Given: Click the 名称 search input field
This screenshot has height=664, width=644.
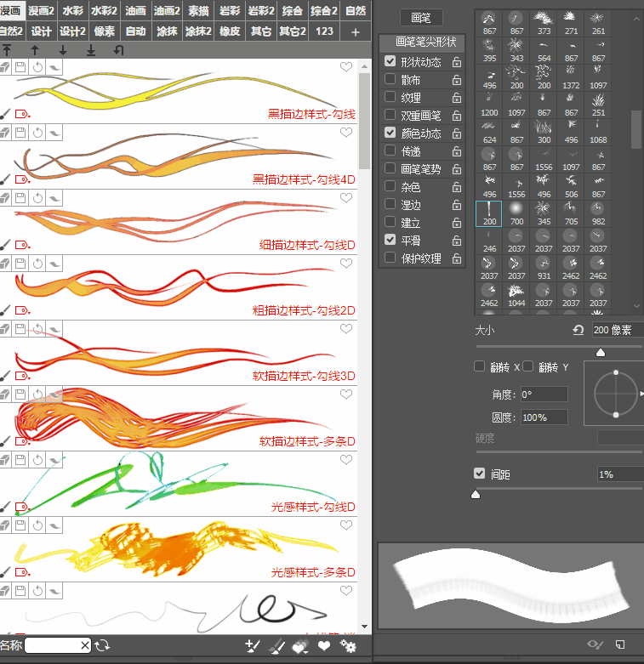Looking at the screenshot, I should pos(53,645).
